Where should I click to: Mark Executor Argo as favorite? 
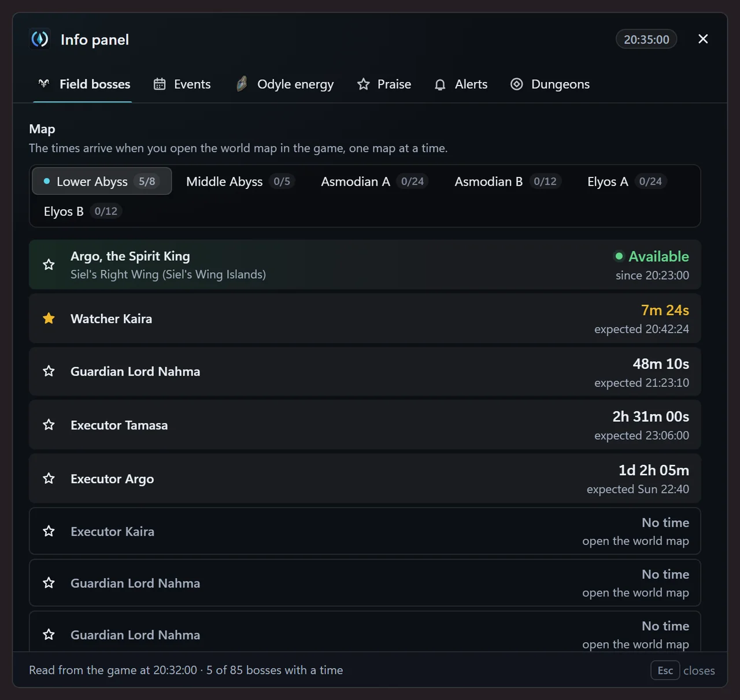(49, 479)
